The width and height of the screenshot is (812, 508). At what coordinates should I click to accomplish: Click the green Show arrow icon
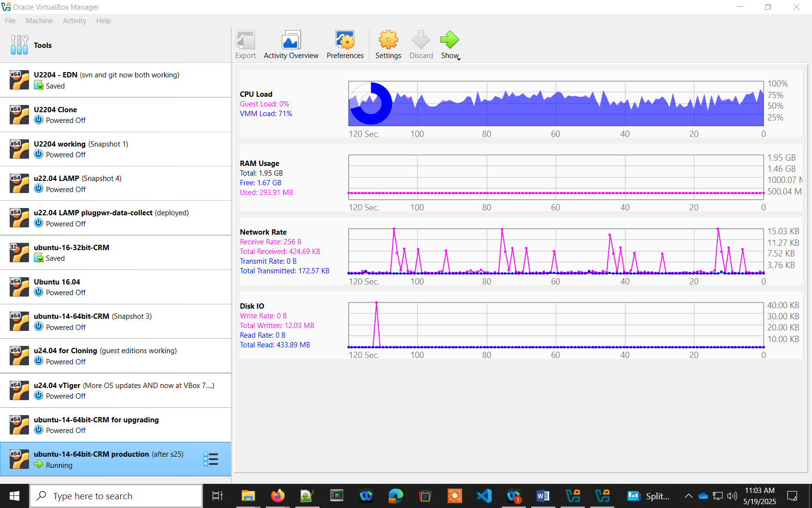tap(449, 40)
